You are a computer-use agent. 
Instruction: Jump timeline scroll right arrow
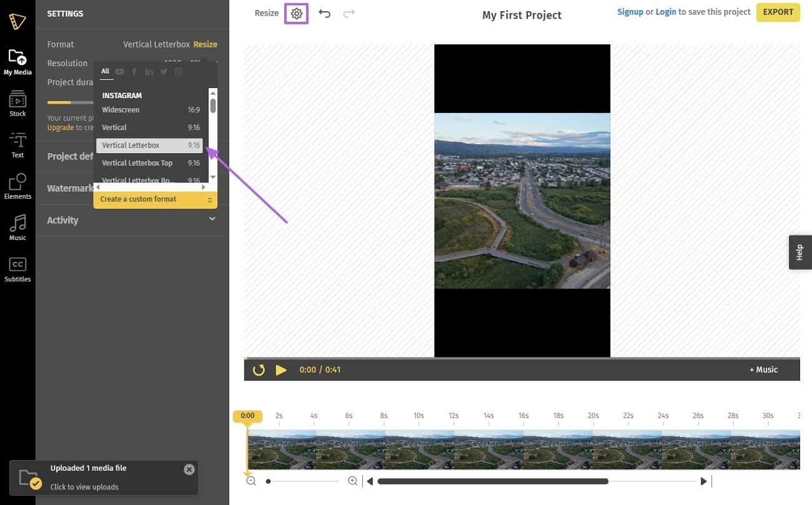pos(704,481)
